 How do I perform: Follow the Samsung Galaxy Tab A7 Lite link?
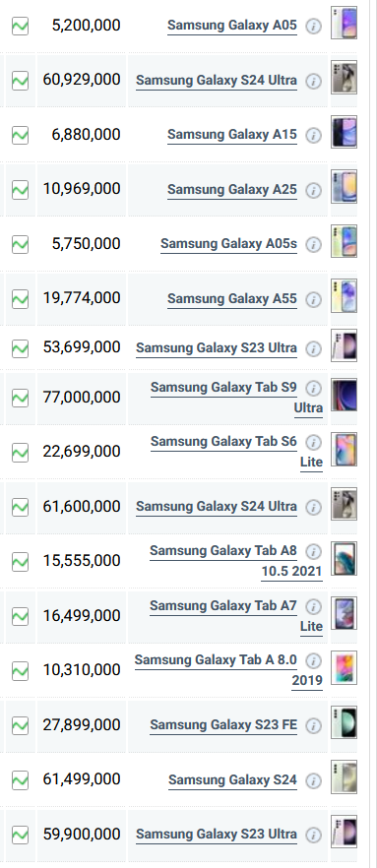[x=236, y=616]
